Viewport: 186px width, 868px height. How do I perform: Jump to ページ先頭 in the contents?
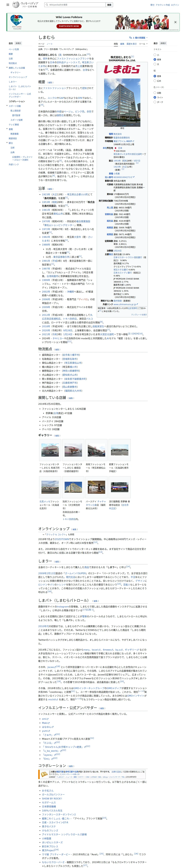pyautogui.click(x=14, y=49)
